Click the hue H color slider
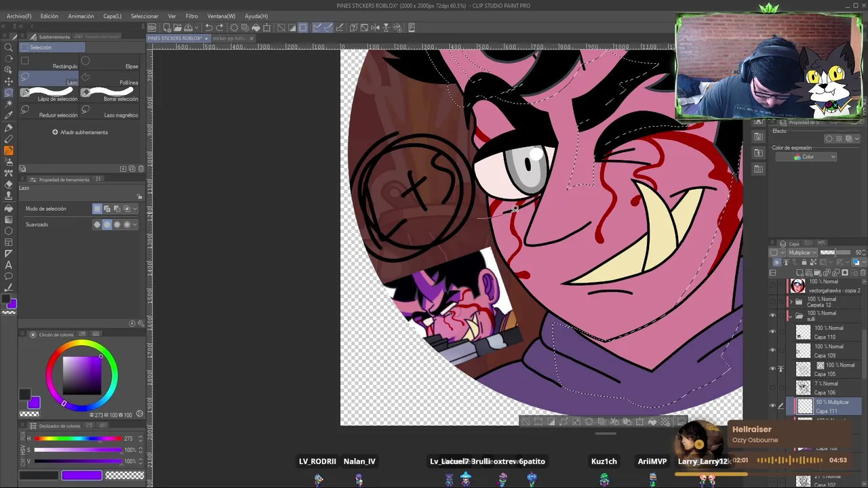The height and width of the screenshot is (488, 868). coord(78,439)
